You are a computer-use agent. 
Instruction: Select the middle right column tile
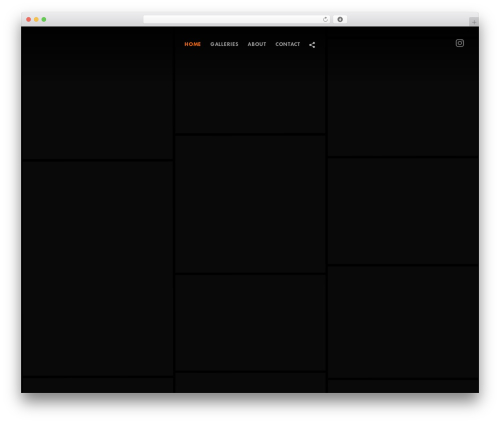click(x=403, y=211)
